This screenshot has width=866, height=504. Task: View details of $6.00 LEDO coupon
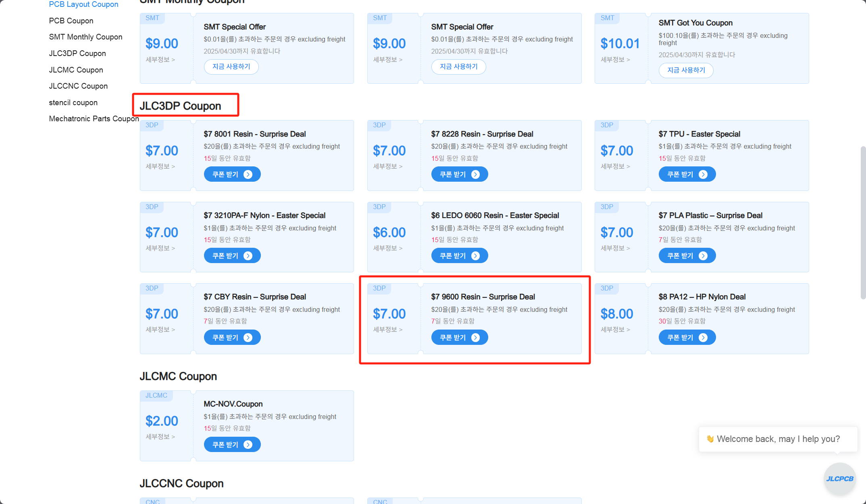[387, 248]
